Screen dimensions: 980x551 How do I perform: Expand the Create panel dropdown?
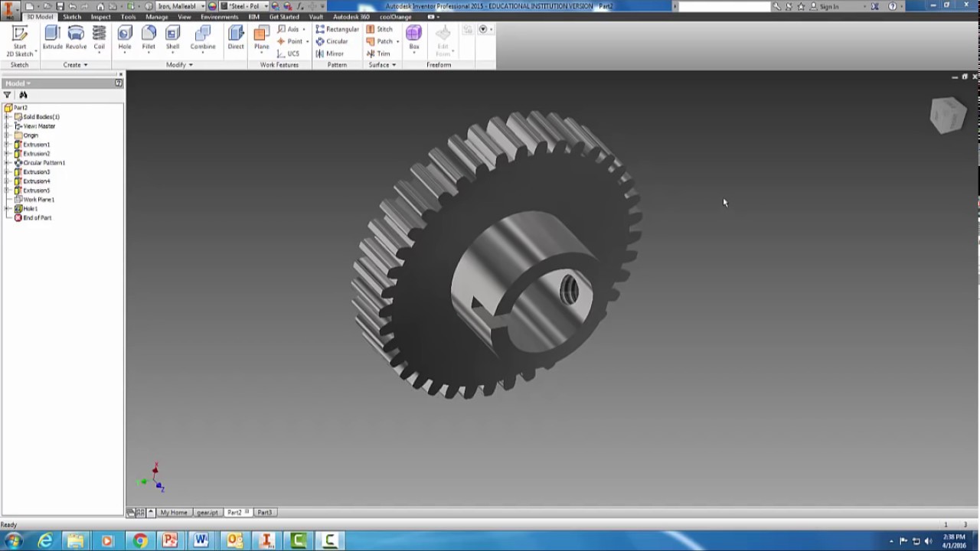(x=75, y=65)
